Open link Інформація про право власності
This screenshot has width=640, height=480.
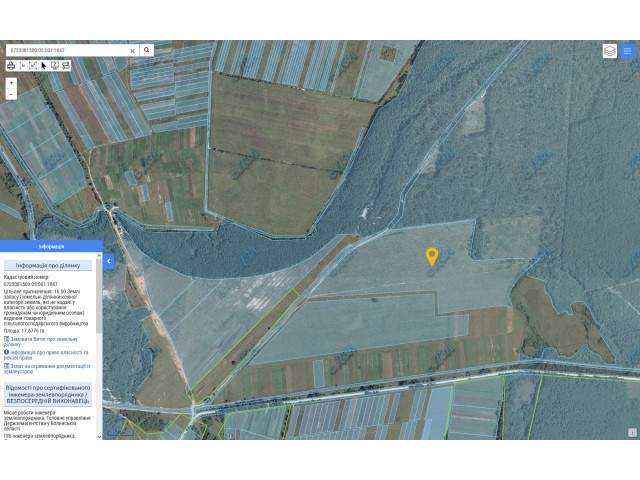pos(46,355)
